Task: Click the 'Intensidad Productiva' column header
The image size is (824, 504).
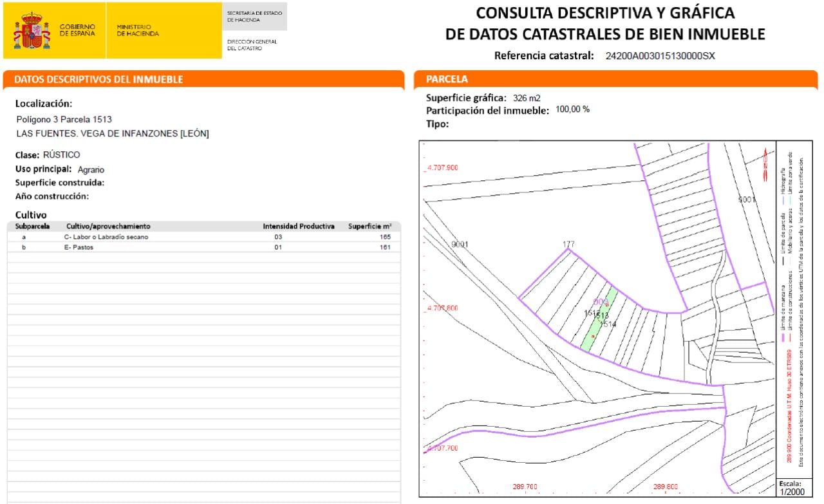Action: [299, 227]
